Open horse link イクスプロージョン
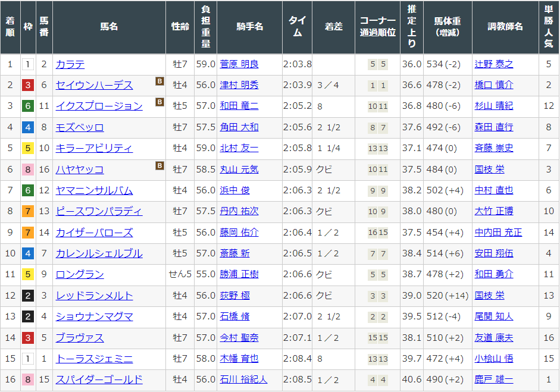The height and width of the screenshot is (392, 560). click(x=99, y=106)
